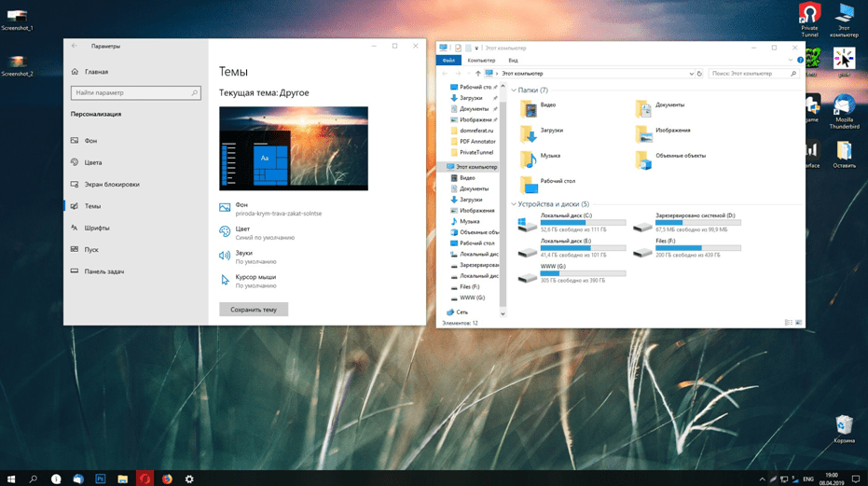Collapse the Папки (7) group
Screen dimensions: 868x486
pos(514,90)
